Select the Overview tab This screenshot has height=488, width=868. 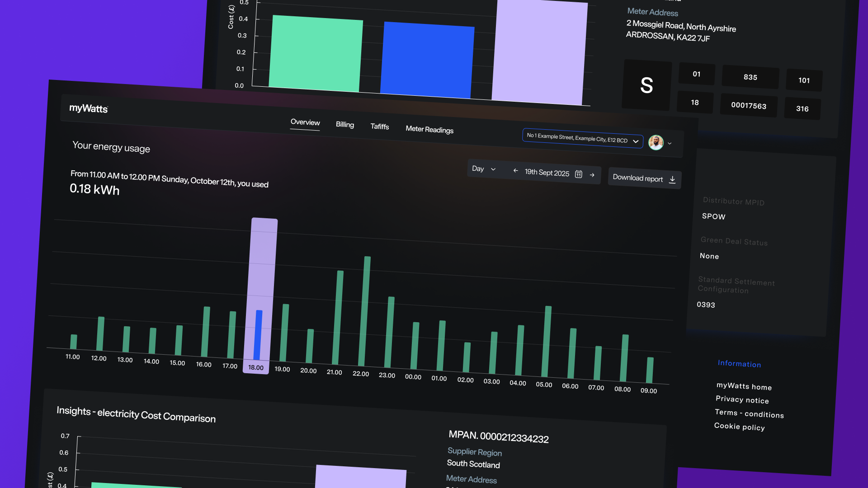tap(305, 122)
